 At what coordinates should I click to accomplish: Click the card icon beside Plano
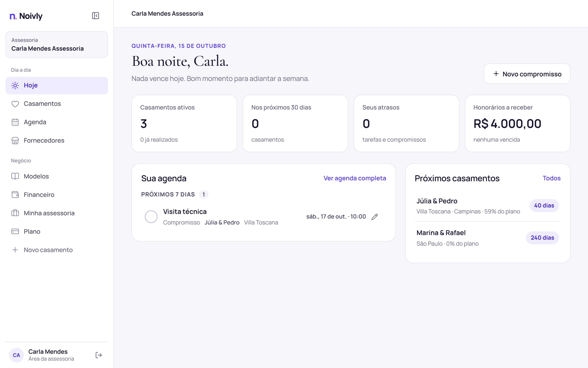point(15,231)
